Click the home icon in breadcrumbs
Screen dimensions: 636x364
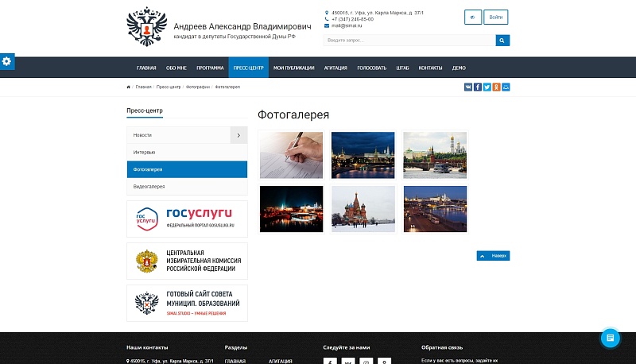tap(129, 87)
